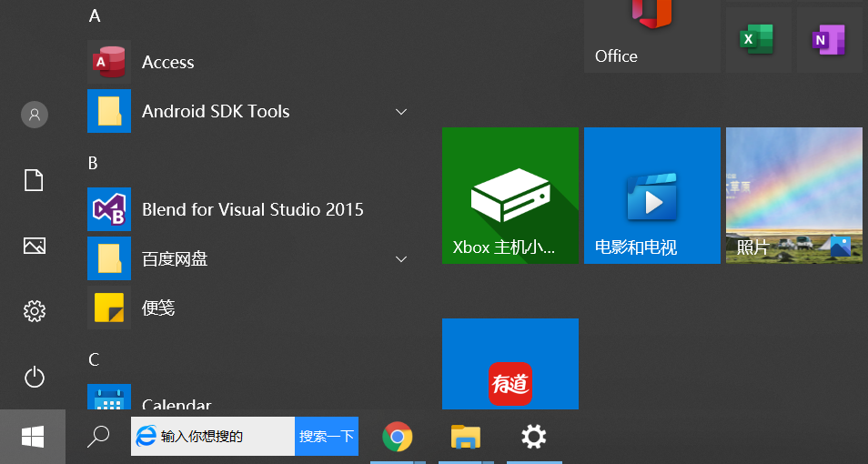Click the 搜索一下 button
Screen dimensions: 868x464
pyautogui.click(x=327, y=437)
